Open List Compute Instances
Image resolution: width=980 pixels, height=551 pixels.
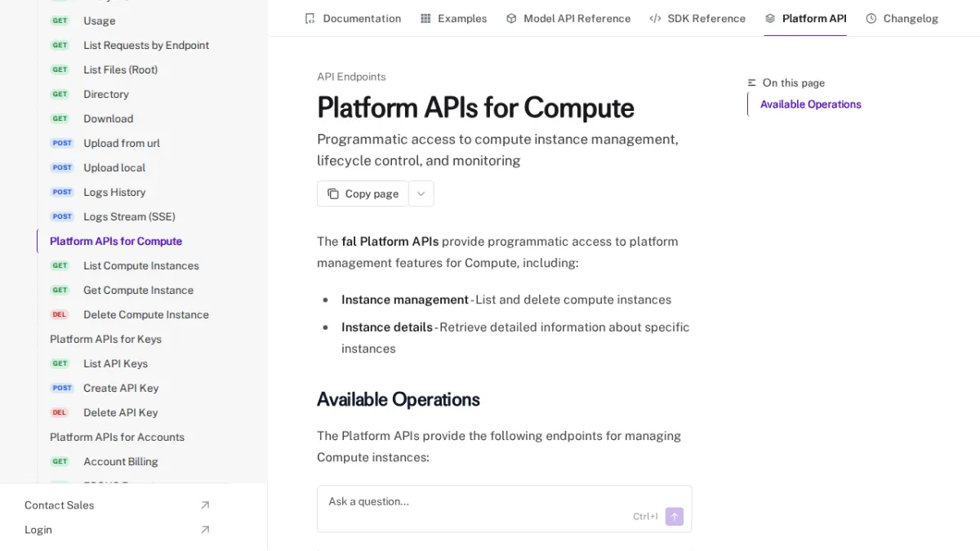coord(141,265)
